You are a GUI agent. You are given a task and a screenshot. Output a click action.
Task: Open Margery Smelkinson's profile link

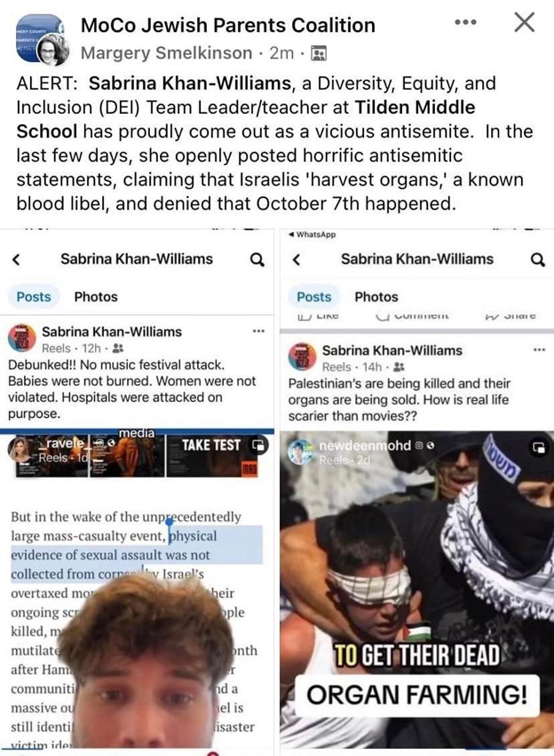click(167, 52)
